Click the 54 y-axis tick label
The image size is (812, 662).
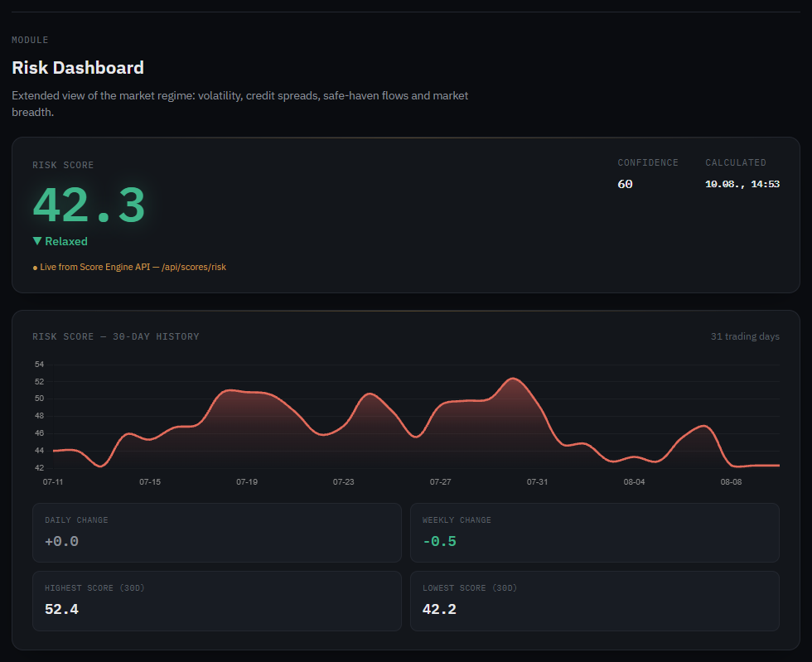point(40,365)
